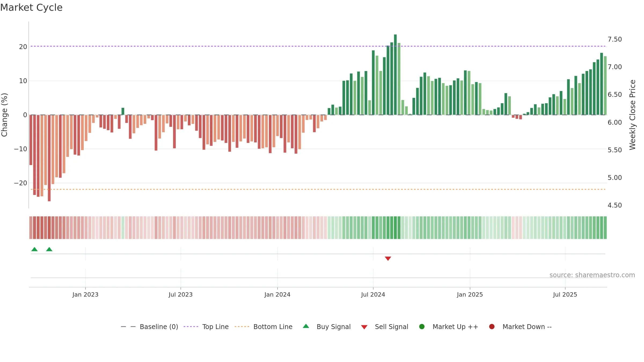Toggle the Market Down -- legend entry
The height and width of the screenshot is (362, 644).
click(x=520, y=327)
